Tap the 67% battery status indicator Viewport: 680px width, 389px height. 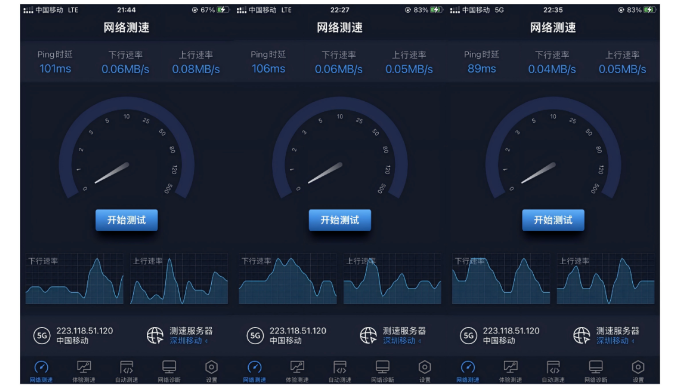pyautogui.click(x=210, y=10)
